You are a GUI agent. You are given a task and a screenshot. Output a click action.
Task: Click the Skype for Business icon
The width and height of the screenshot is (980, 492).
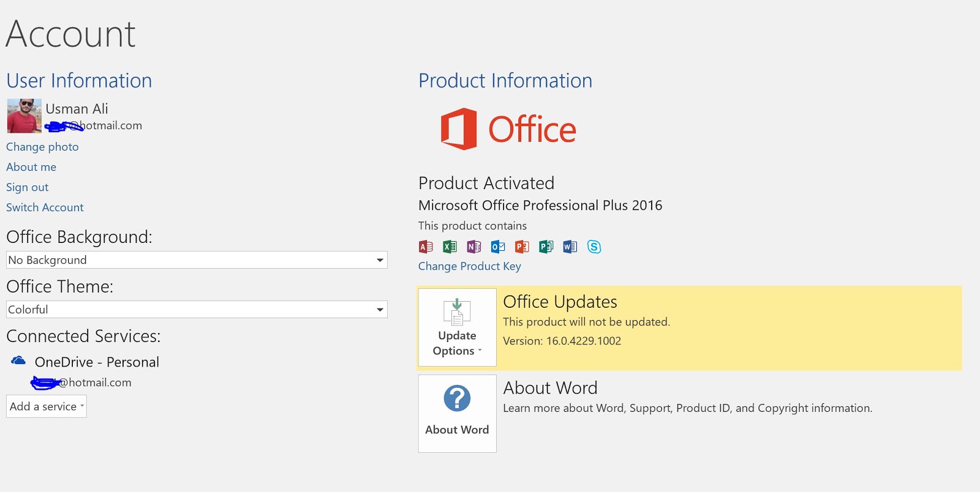point(594,247)
